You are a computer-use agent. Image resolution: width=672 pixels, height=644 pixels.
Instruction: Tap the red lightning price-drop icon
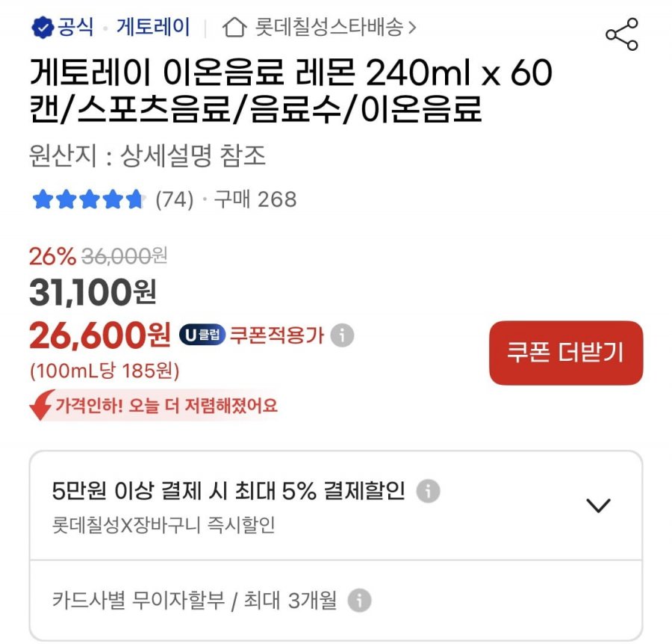point(41,405)
